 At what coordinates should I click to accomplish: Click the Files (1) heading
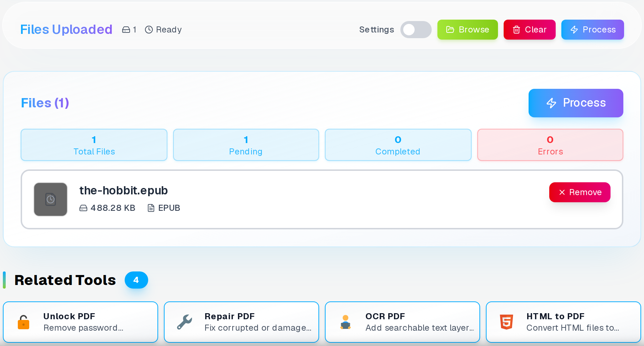pyautogui.click(x=45, y=103)
